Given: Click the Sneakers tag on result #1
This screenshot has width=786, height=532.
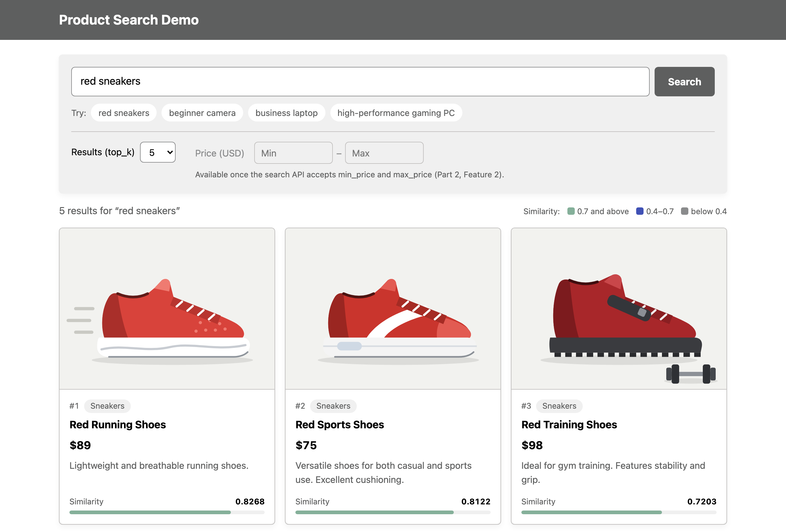Looking at the screenshot, I should point(107,406).
